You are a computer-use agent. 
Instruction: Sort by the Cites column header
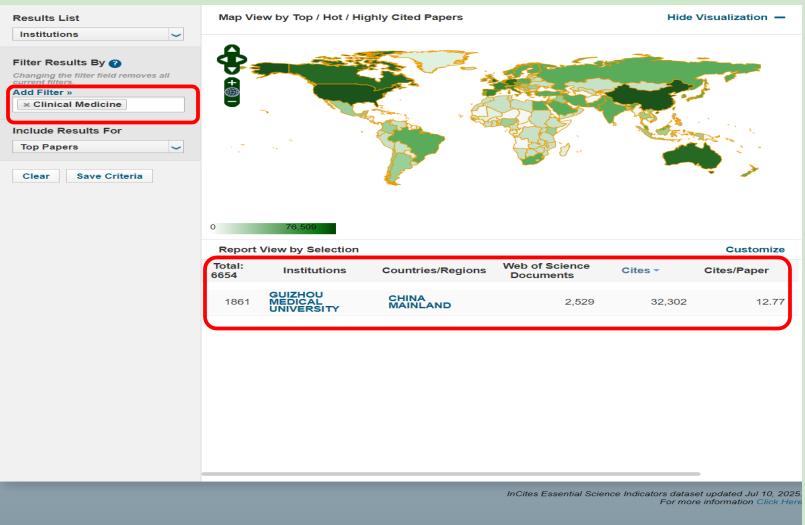[x=640, y=270]
